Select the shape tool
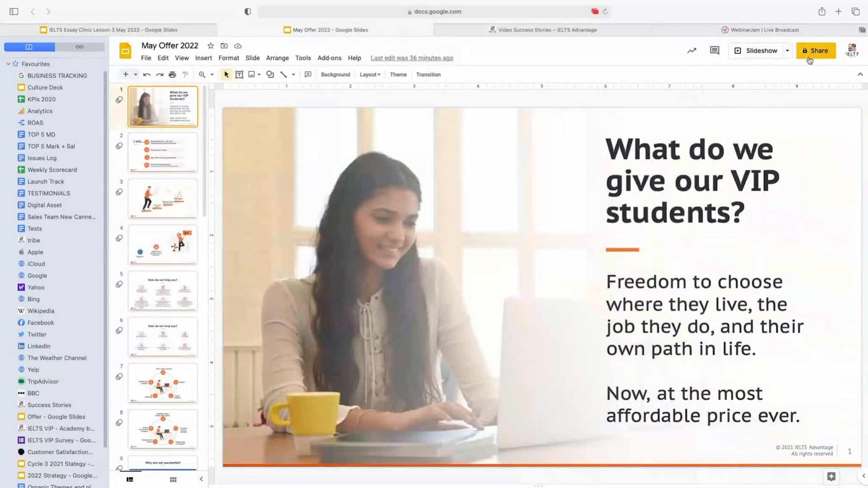Image resolution: width=868 pixels, height=488 pixels. click(270, 75)
